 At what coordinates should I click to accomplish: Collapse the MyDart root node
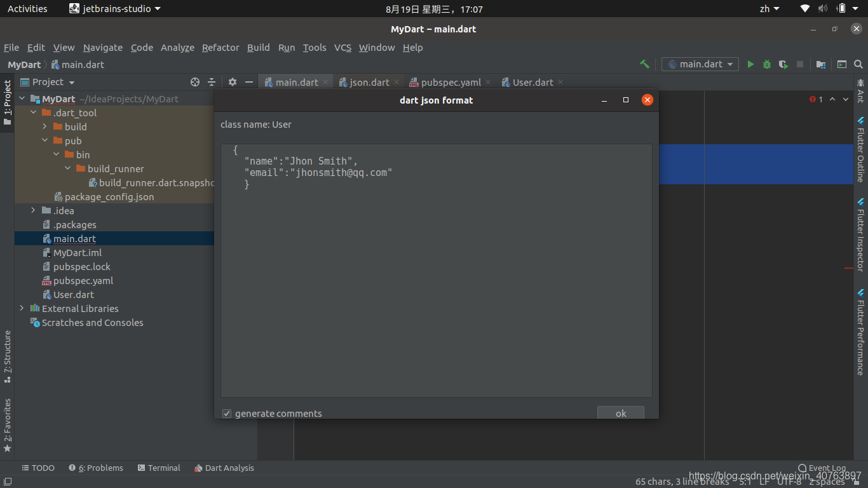(x=22, y=99)
